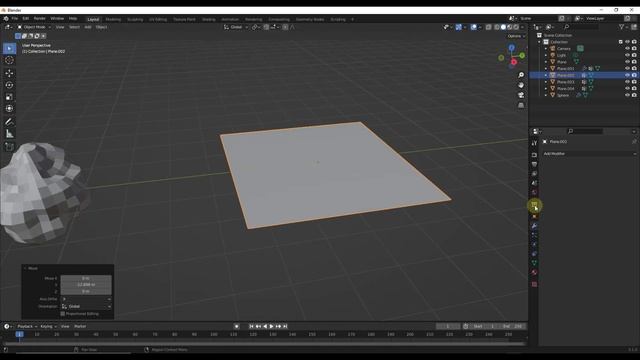Click timeline End frame field
The height and width of the screenshot is (360, 640).
click(513, 327)
